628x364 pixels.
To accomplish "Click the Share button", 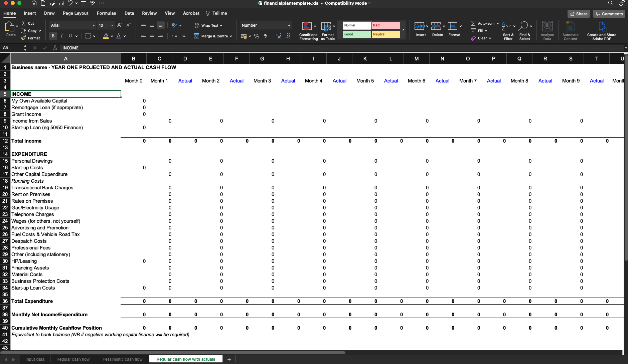I will [x=579, y=14].
